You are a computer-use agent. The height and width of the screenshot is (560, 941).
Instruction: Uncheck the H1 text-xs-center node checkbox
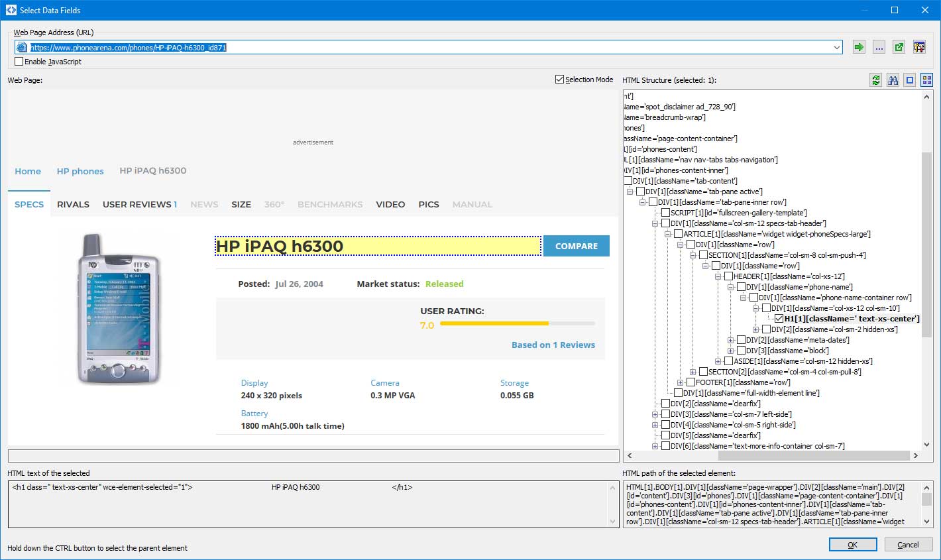[779, 319]
